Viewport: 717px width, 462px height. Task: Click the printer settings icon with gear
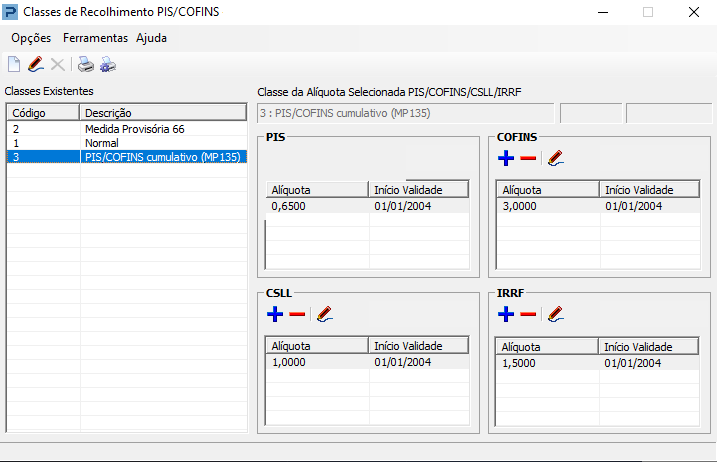tap(108, 64)
